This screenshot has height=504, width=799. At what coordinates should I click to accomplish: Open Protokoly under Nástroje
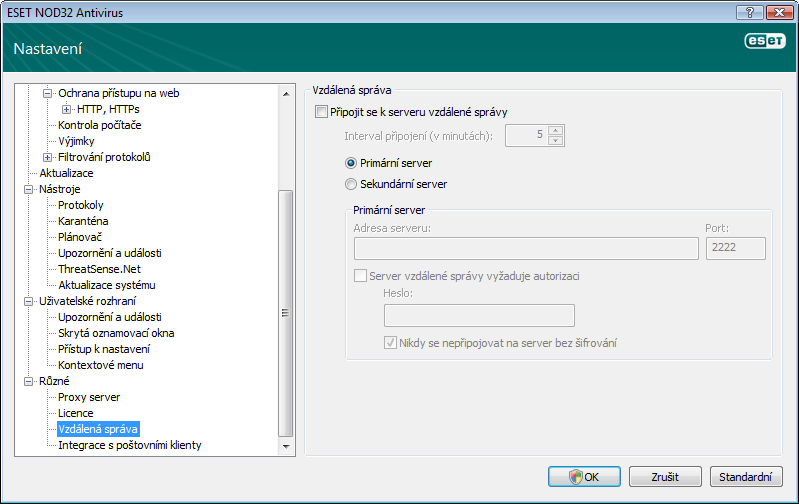pyautogui.click(x=81, y=205)
